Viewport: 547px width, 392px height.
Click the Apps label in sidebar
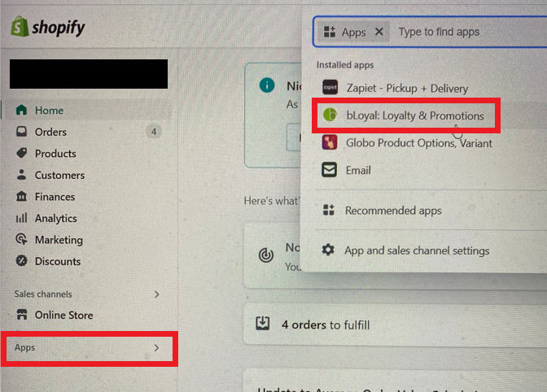click(24, 347)
